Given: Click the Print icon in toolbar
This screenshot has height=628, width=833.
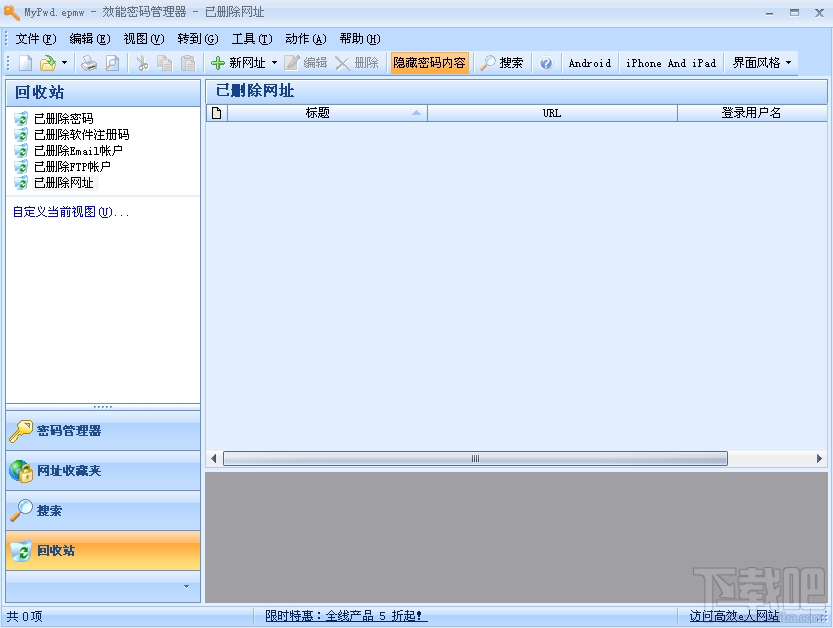Looking at the screenshot, I should 89,63.
